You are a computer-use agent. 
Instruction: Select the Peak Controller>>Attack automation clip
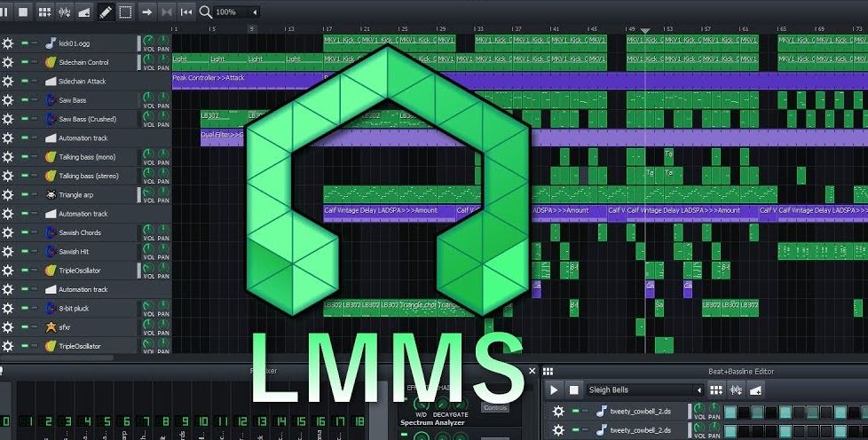pyautogui.click(x=247, y=81)
